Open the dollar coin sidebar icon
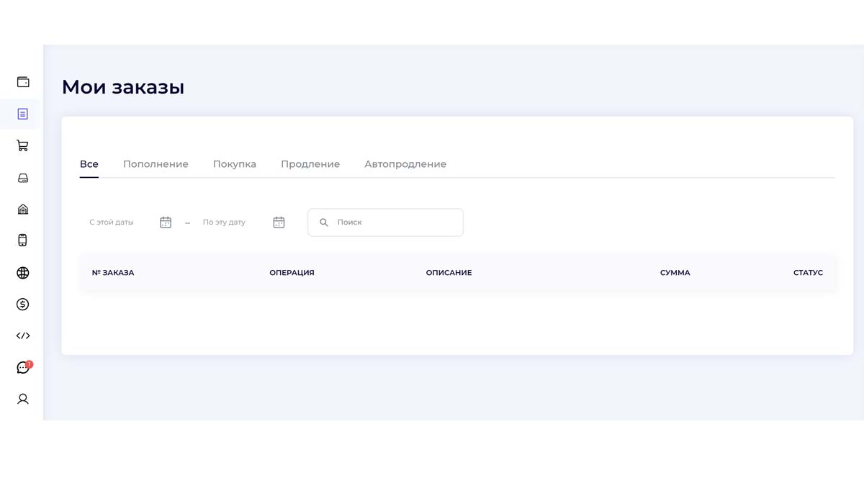Screen dimensions: 864x504 [x=23, y=305]
